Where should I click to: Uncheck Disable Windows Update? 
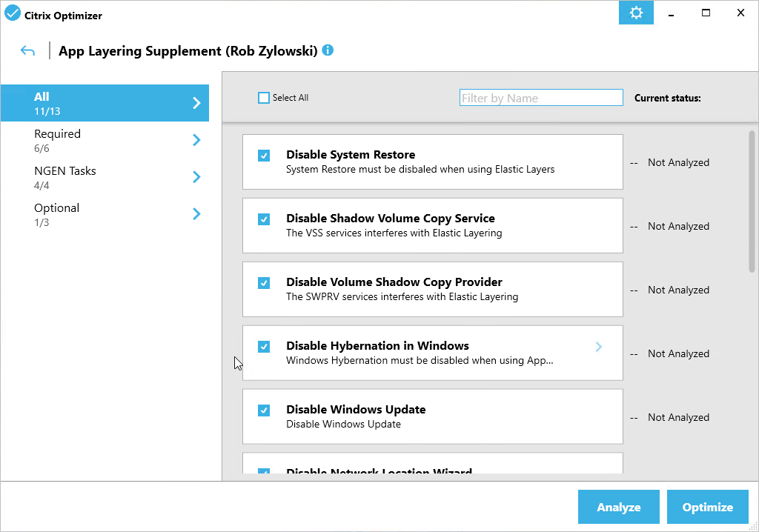pyautogui.click(x=264, y=410)
